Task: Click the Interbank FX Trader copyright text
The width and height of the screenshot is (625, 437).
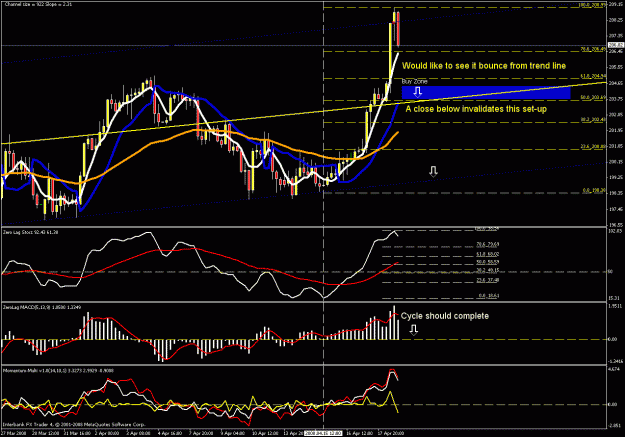Action: (x=74, y=425)
